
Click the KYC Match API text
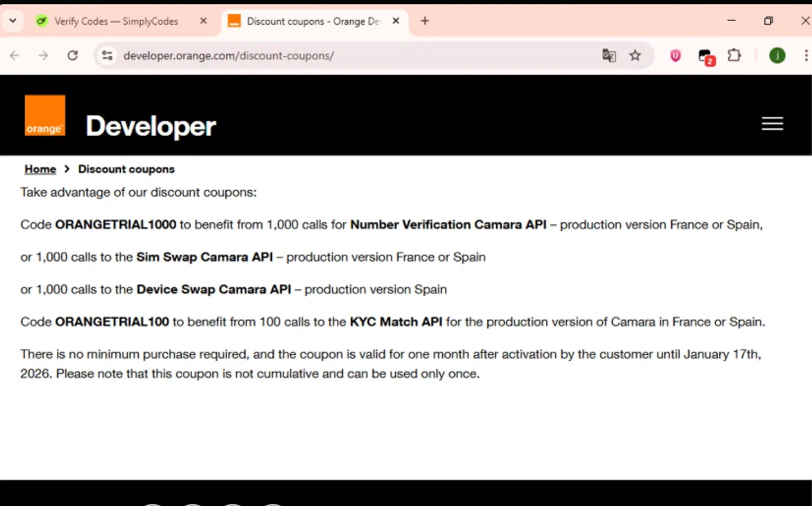coord(396,322)
